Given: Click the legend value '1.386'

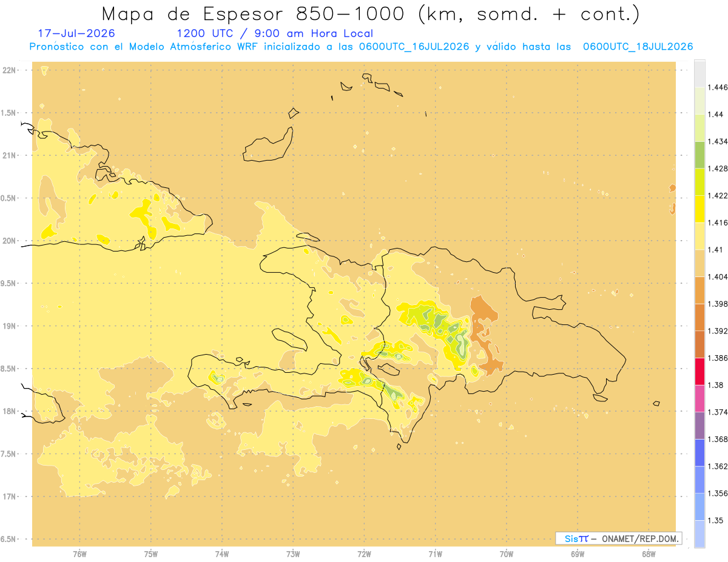Looking at the screenshot, I should [718, 358].
